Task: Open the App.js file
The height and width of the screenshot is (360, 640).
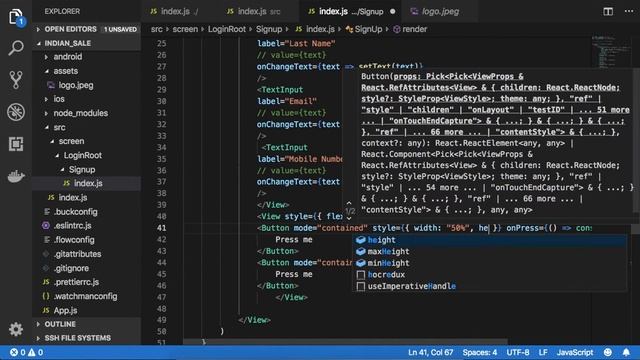Action: coord(87,311)
